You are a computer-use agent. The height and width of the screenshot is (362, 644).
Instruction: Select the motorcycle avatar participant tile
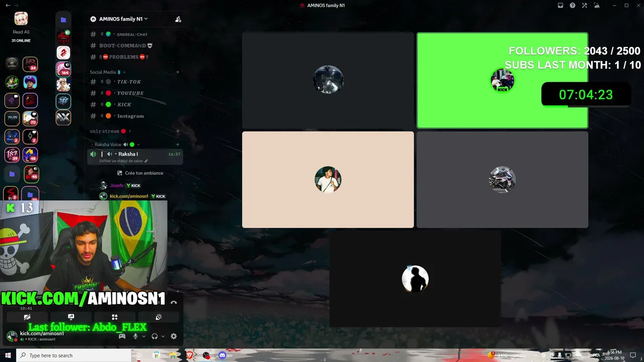(502, 179)
